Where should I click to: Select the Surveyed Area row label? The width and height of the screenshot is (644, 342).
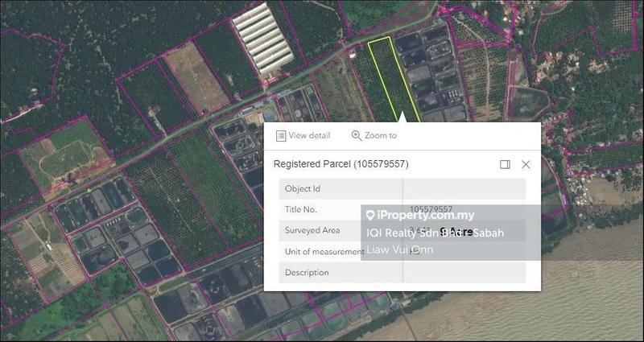[x=312, y=230]
